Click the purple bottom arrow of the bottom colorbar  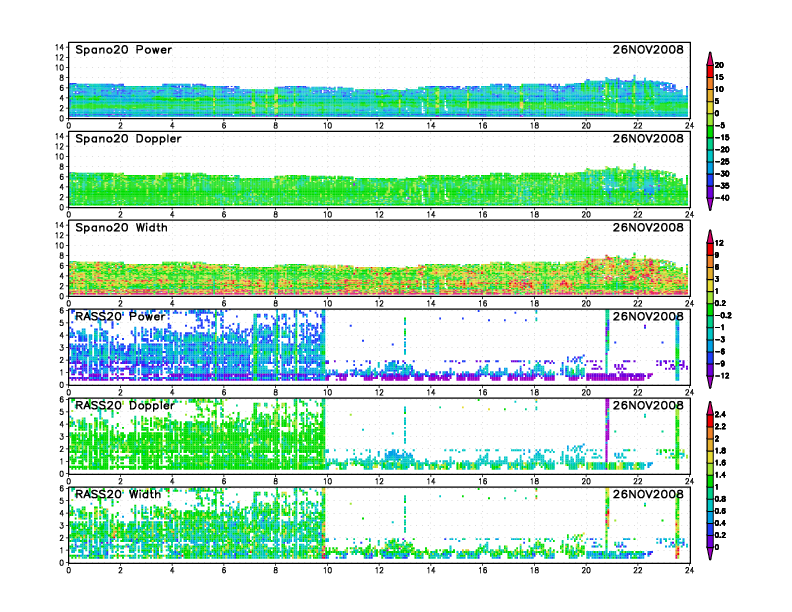coord(710,553)
